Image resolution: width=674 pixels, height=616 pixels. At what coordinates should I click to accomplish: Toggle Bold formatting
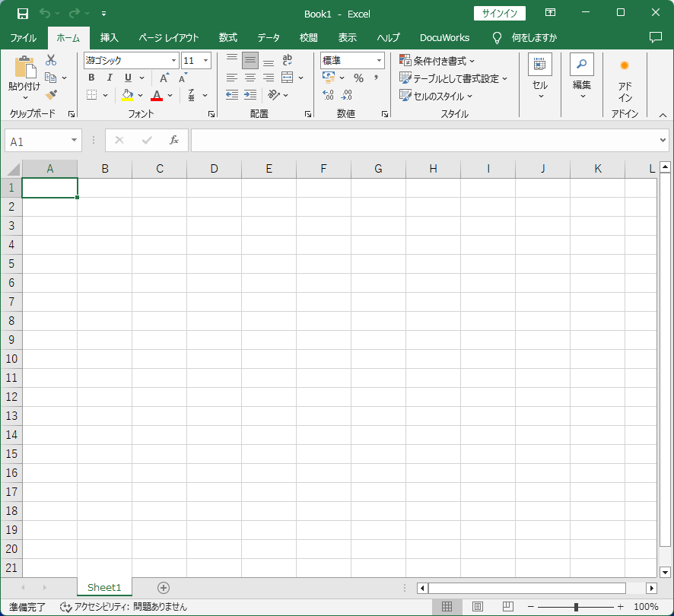point(91,78)
